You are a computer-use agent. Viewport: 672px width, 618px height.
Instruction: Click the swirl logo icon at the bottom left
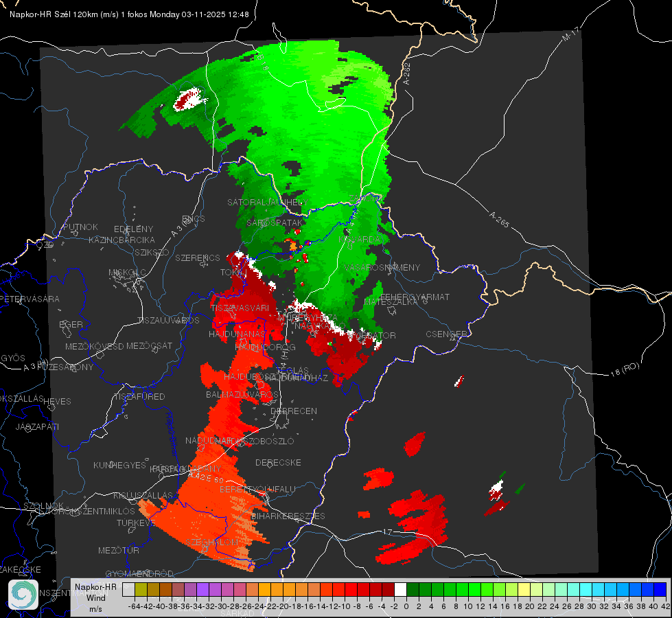tap(23, 595)
